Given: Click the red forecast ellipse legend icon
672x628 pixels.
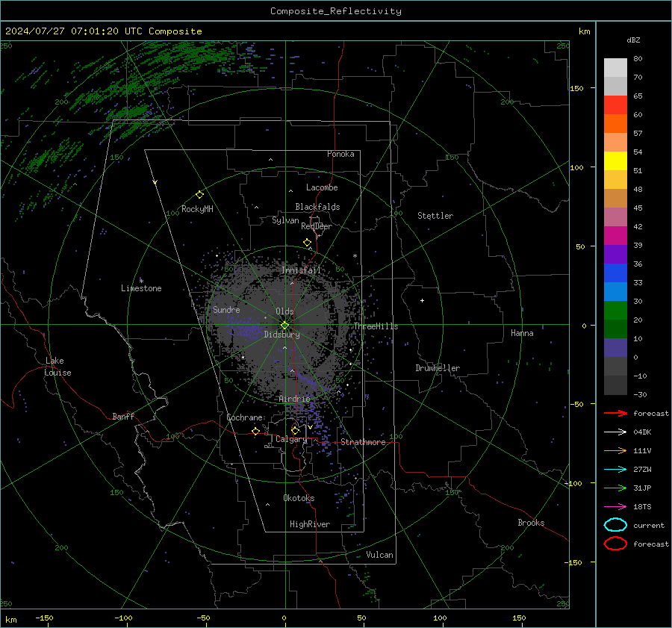Looking at the screenshot, I should tap(615, 544).
